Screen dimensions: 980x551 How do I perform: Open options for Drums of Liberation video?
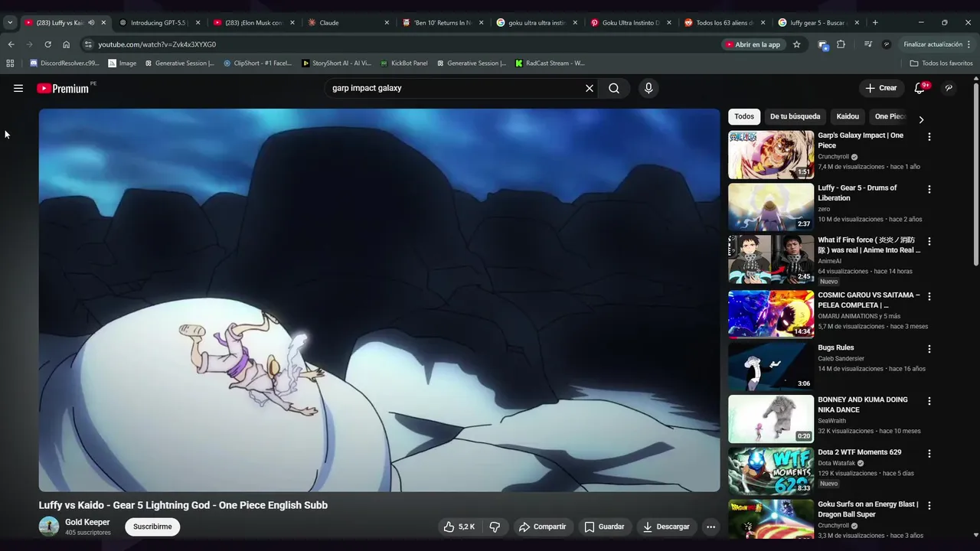pos(929,189)
